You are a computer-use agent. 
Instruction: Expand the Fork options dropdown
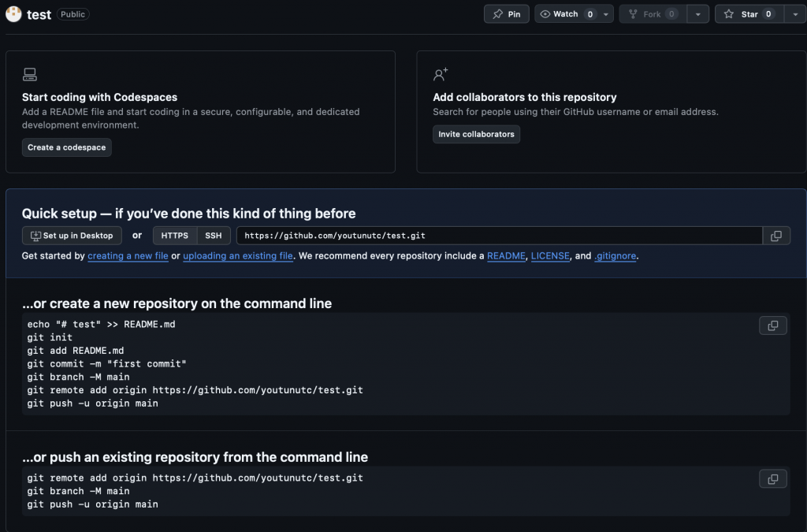(697, 14)
